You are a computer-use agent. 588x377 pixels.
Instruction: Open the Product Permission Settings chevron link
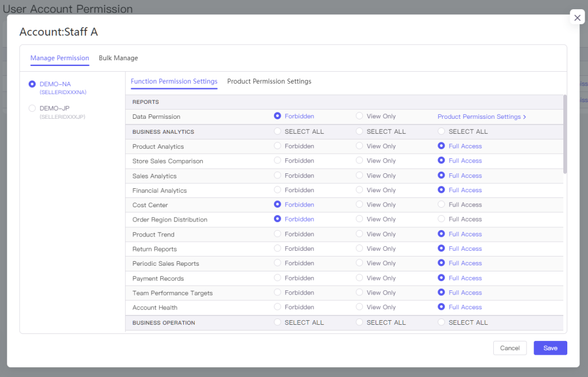point(482,116)
